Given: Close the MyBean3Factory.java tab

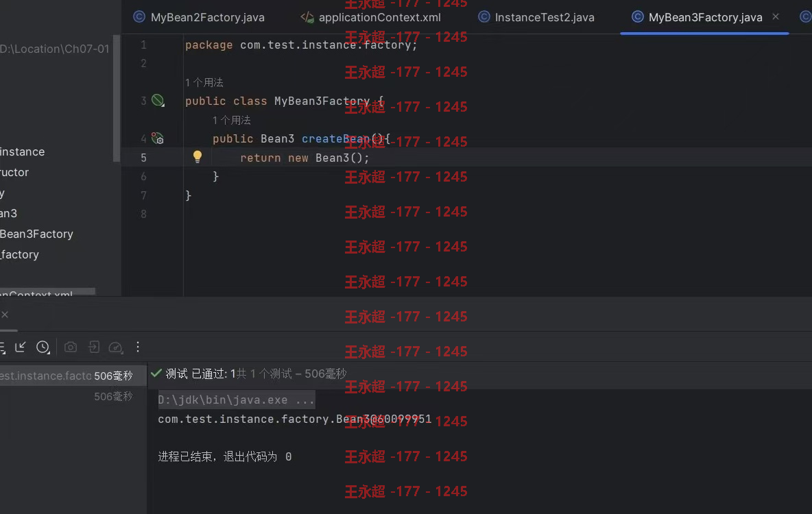Looking at the screenshot, I should [x=776, y=16].
